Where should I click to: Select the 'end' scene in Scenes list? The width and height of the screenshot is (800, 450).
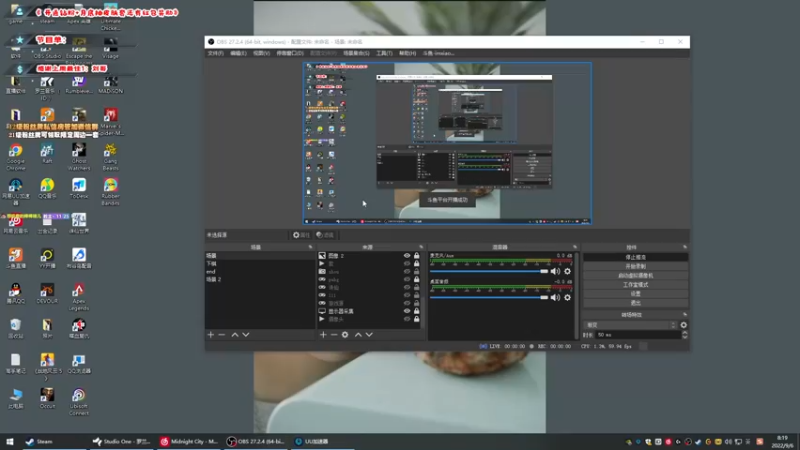[x=260, y=271]
